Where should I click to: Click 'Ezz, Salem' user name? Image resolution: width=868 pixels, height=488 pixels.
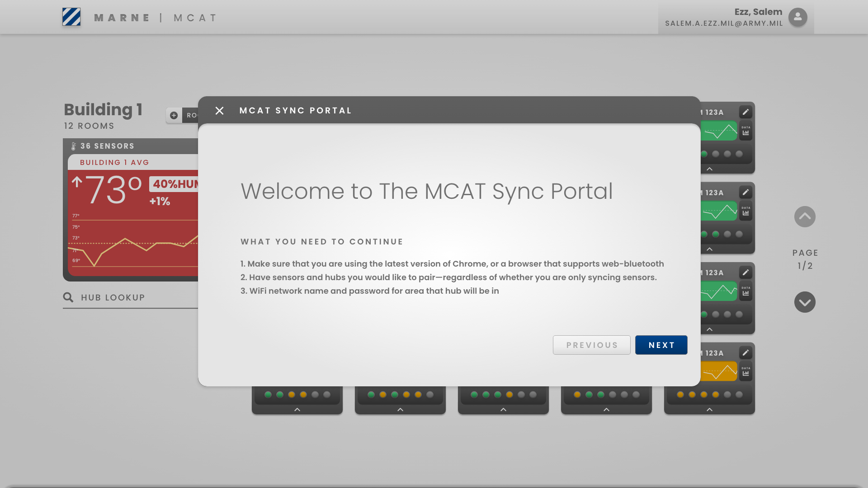coord(758,12)
